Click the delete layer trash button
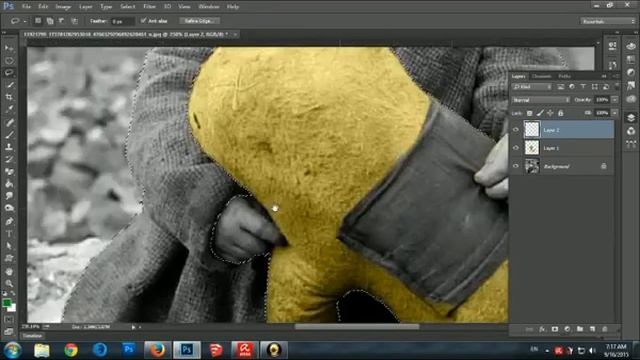This screenshot has width=640, height=360. click(605, 329)
